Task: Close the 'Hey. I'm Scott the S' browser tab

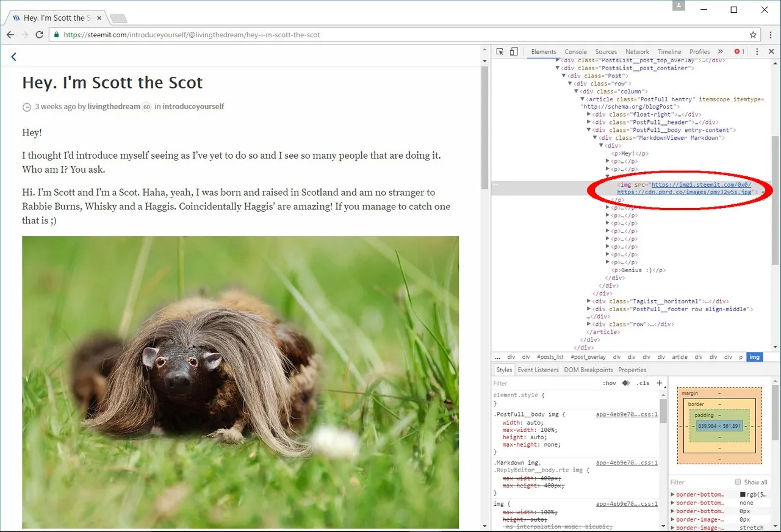Action: click(99, 18)
